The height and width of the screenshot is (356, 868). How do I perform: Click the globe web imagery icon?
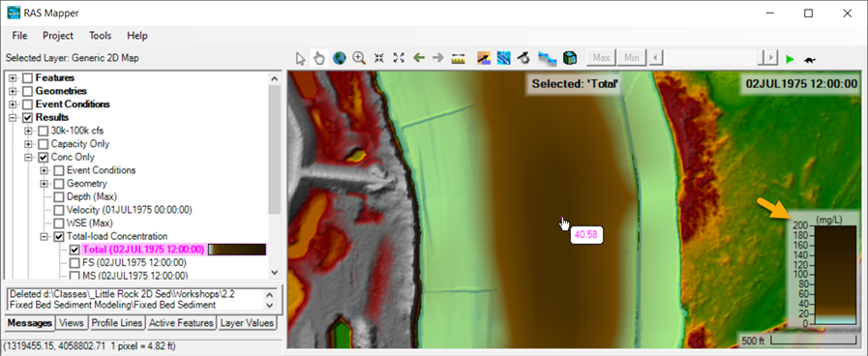point(340,58)
